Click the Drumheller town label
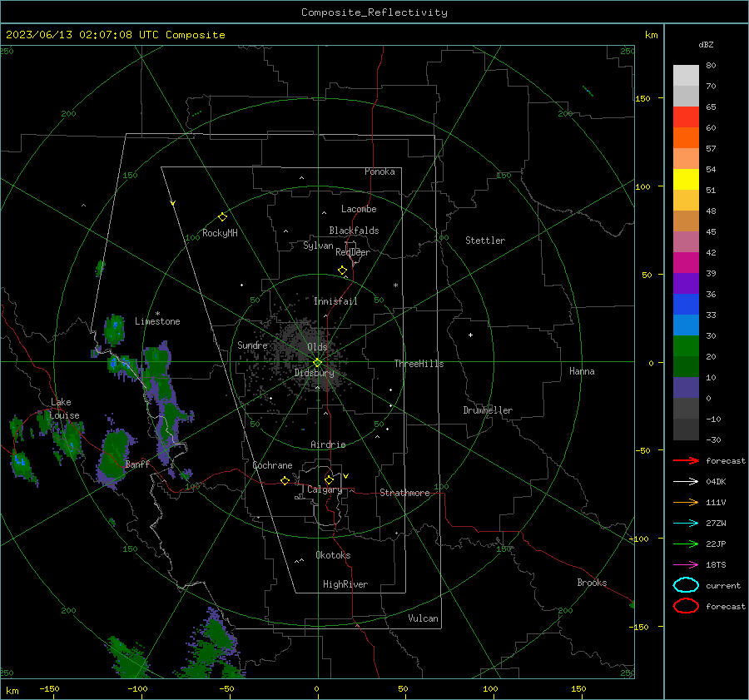 click(488, 410)
